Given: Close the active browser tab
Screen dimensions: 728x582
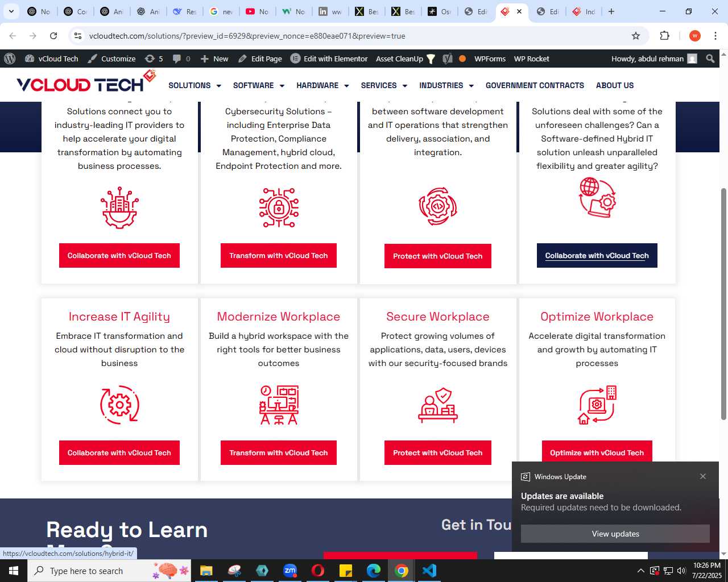Looking at the screenshot, I should click(519, 11).
